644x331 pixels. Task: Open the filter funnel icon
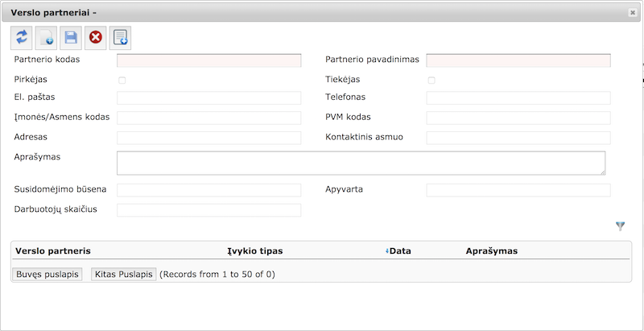pyautogui.click(x=620, y=225)
